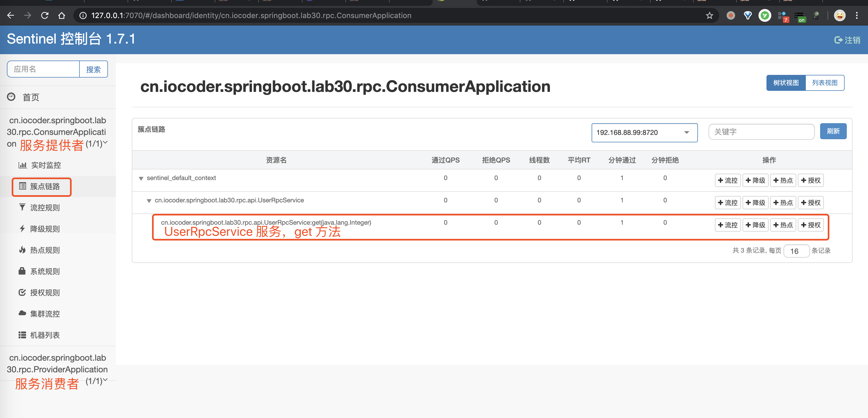Viewport: 868px width, 418px height.
Task: Open the 实时监控 bar chart icon
Action: coord(22,165)
